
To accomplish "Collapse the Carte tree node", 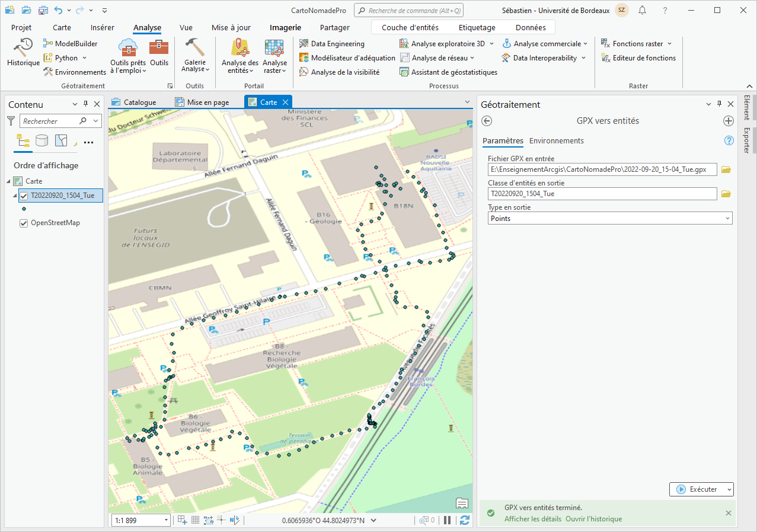I will pos(8,181).
